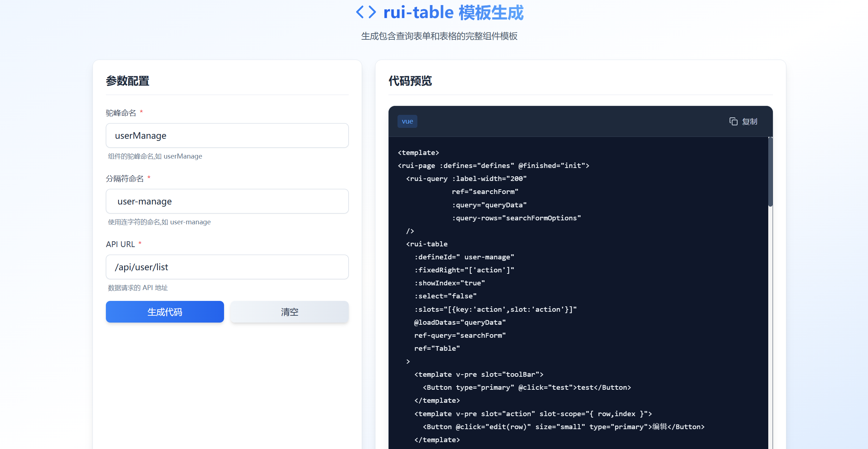Click the ref="Table" code line
The image size is (868, 449).
(437, 348)
